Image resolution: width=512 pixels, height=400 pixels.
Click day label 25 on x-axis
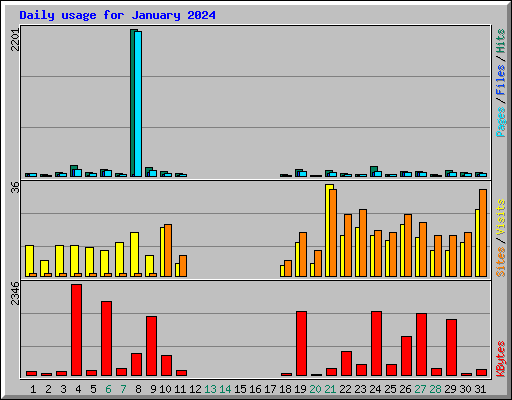pyautogui.click(x=390, y=389)
